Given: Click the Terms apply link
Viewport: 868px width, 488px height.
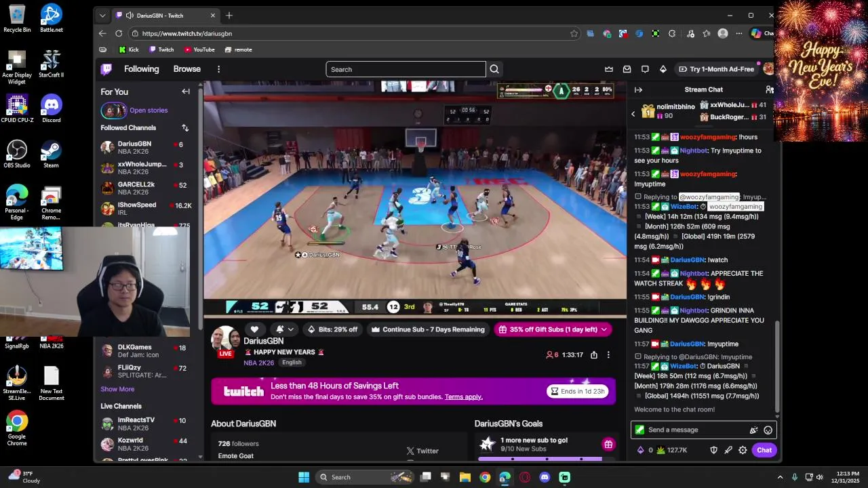Looking at the screenshot, I should coord(464,396).
